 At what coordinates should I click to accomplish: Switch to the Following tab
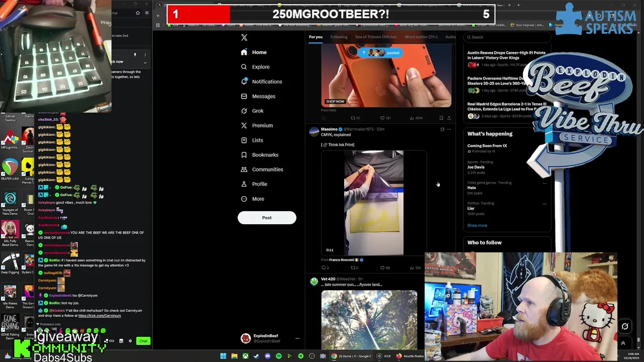[339, 37]
